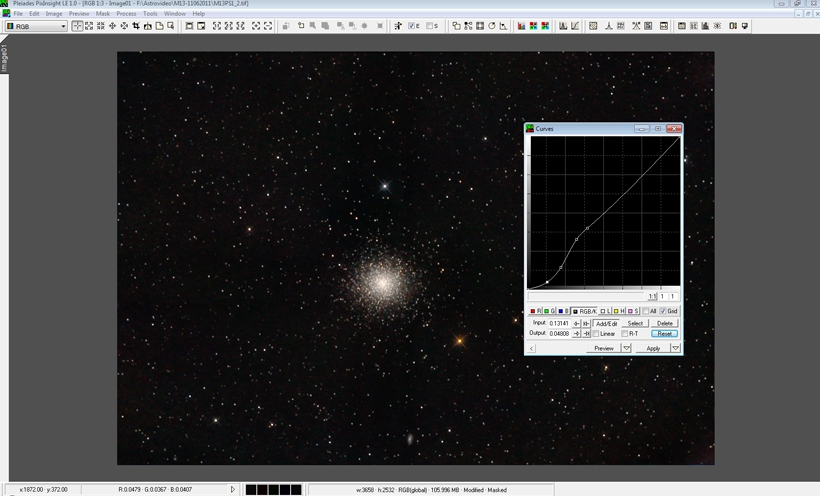820x496 pixels.
Task: Expand the Apply dropdown arrow
Action: (676, 348)
